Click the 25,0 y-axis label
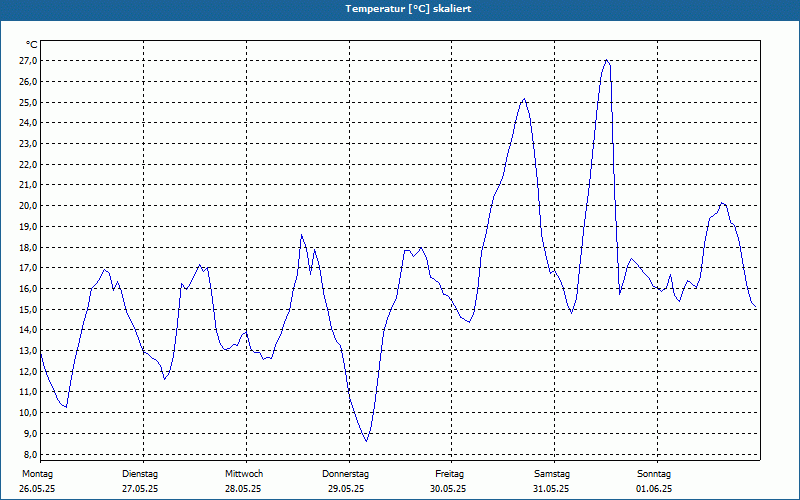The width and height of the screenshot is (800, 500). click(x=28, y=103)
